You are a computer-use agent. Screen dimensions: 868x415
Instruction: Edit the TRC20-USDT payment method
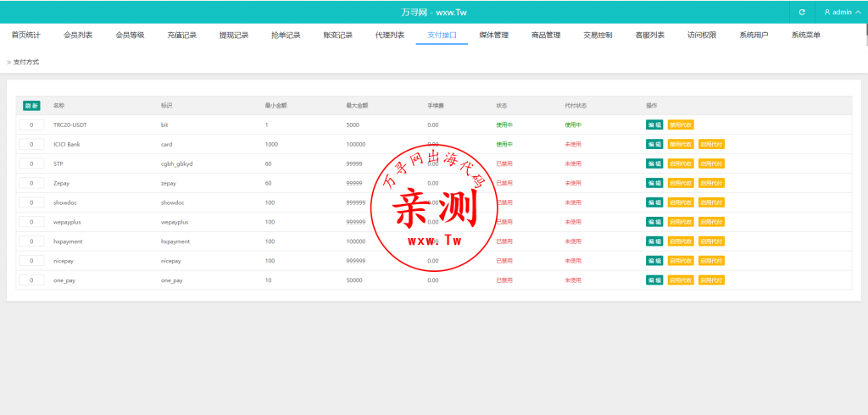click(x=654, y=125)
